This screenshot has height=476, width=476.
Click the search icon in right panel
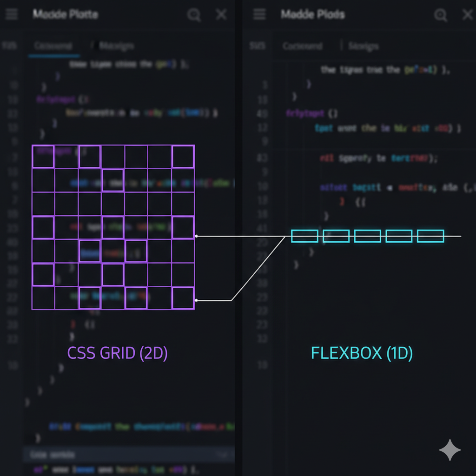click(x=440, y=15)
